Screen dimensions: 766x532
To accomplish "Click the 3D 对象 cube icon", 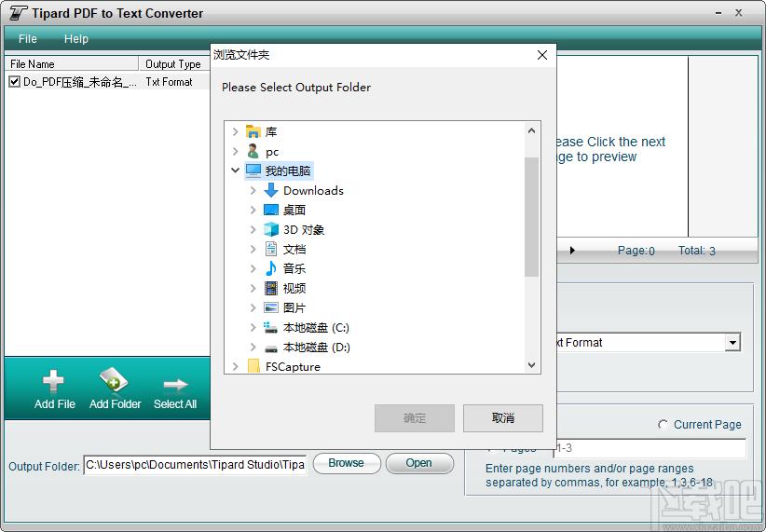I will pos(271,229).
